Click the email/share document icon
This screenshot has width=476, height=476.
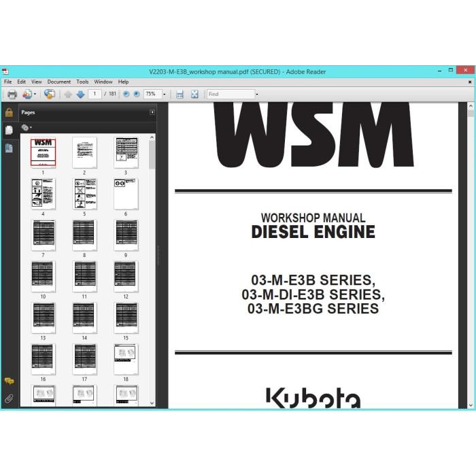(x=27, y=95)
